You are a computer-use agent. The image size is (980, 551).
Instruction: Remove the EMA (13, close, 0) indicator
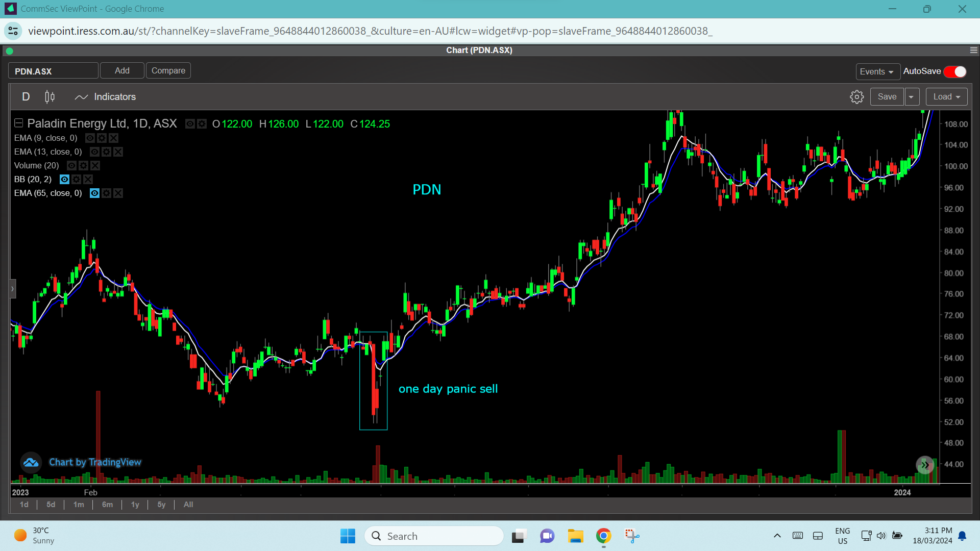point(118,152)
